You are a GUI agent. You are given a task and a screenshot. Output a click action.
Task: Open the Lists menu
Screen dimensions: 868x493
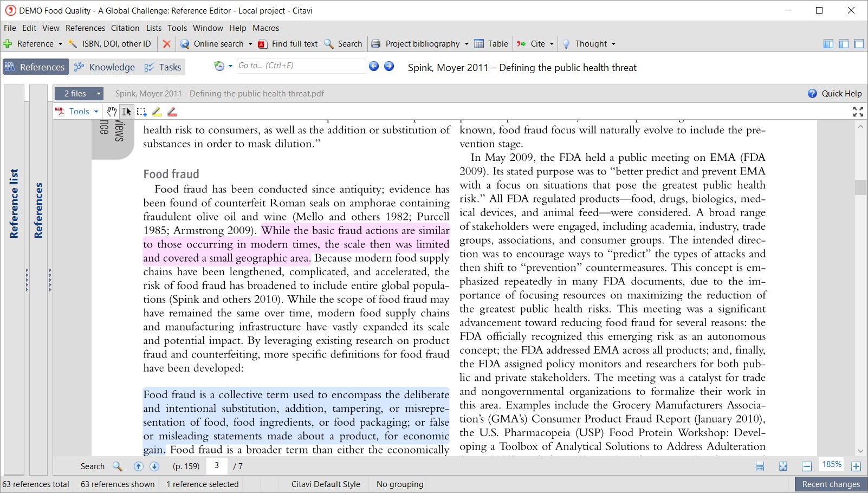[x=154, y=28]
